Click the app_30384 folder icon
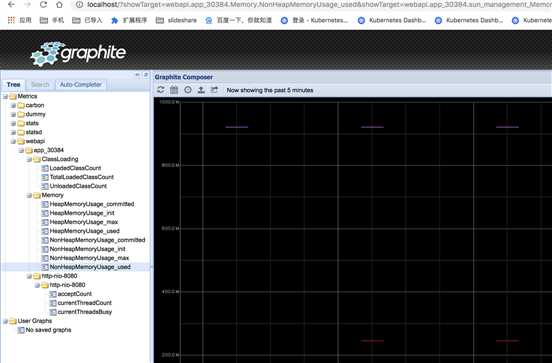This screenshot has height=363, width=552. [x=29, y=150]
